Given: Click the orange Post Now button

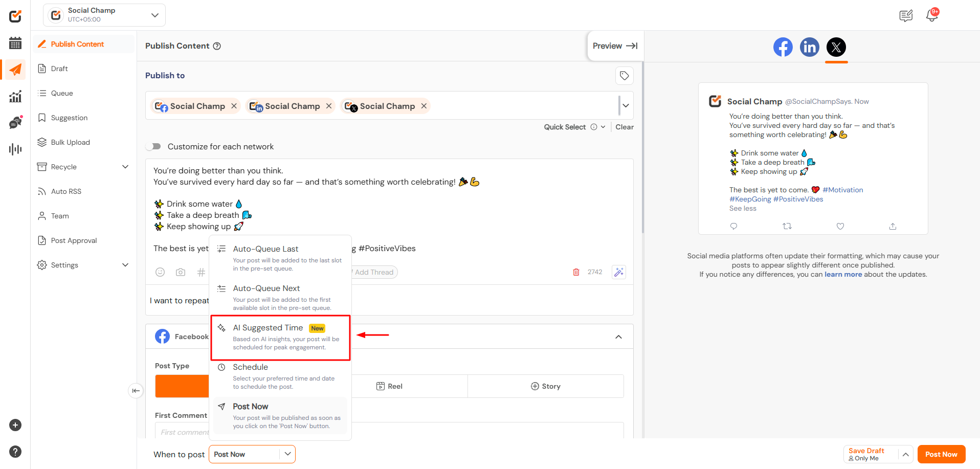Looking at the screenshot, I should (x=941, y=454).
